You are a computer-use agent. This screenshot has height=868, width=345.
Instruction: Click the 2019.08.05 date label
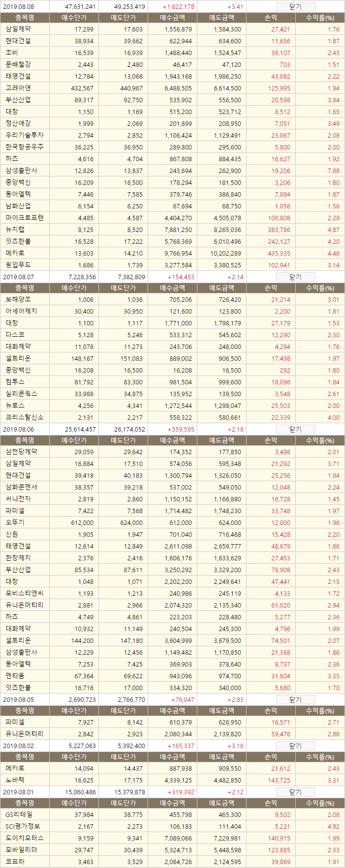(x=18, y=700)
